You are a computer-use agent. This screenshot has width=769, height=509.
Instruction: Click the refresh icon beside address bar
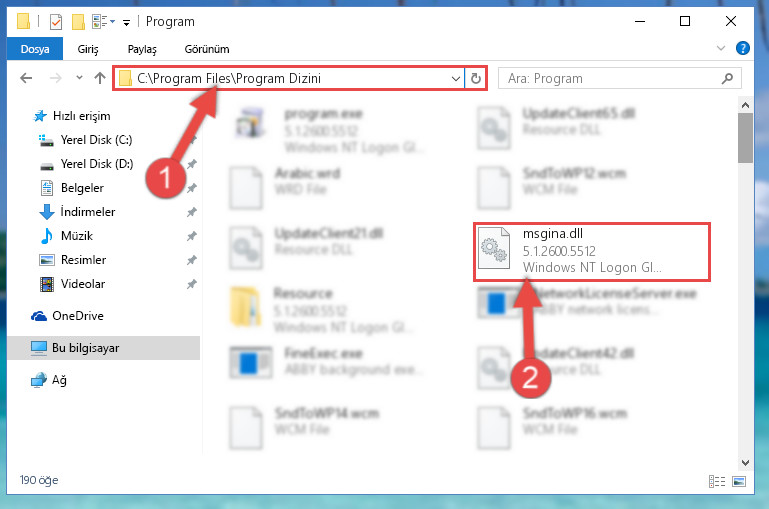click(475, 78)
